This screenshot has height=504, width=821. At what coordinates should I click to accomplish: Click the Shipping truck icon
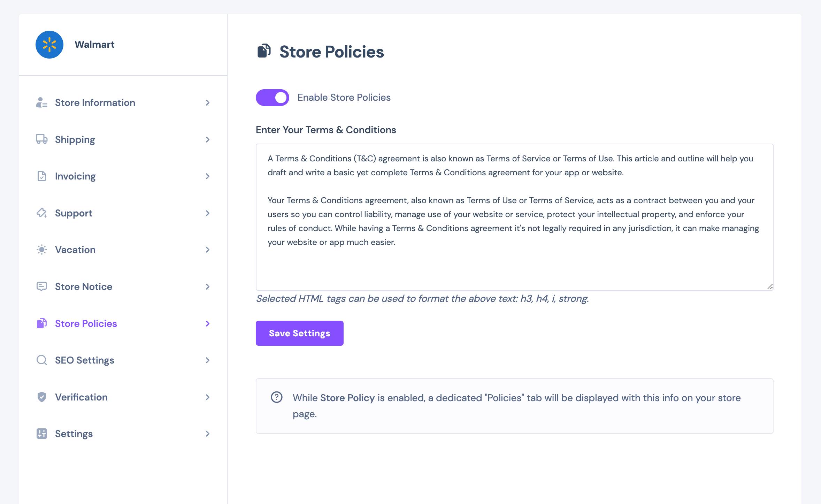pyautogui.click(x=42, y=139)
